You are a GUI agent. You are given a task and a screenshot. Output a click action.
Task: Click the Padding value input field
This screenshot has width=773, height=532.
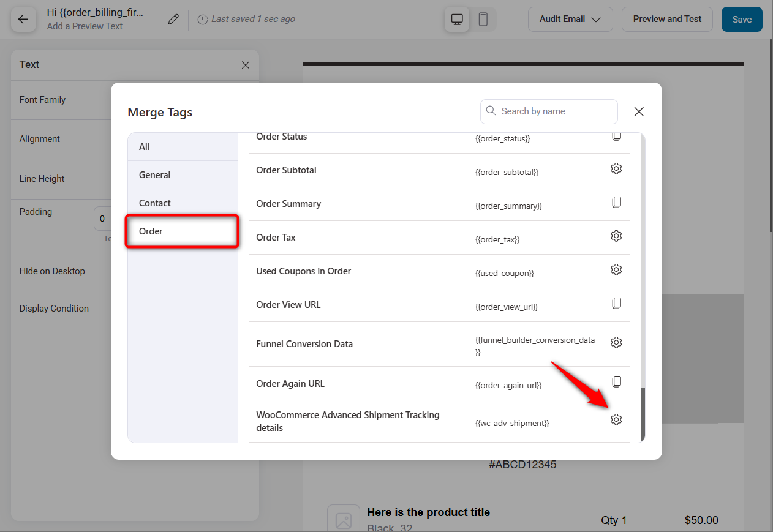point(102,219)
